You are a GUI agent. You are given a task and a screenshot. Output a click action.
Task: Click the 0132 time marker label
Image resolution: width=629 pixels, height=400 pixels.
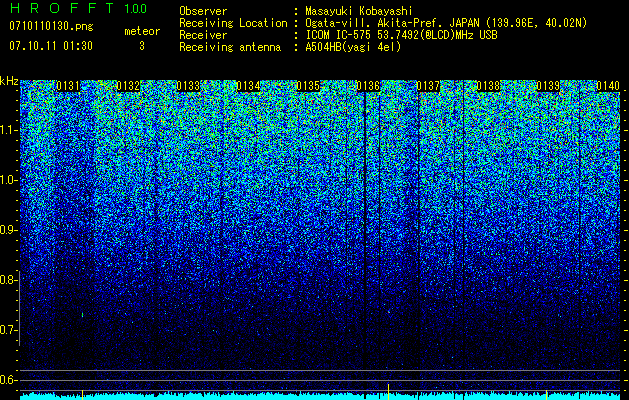pos(128,86)
